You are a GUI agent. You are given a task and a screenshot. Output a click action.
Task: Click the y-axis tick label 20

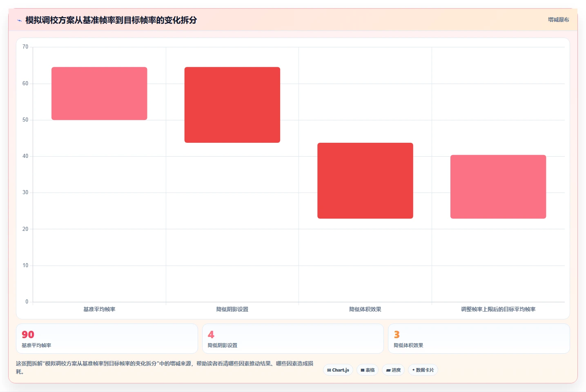[x=25, y=229]
